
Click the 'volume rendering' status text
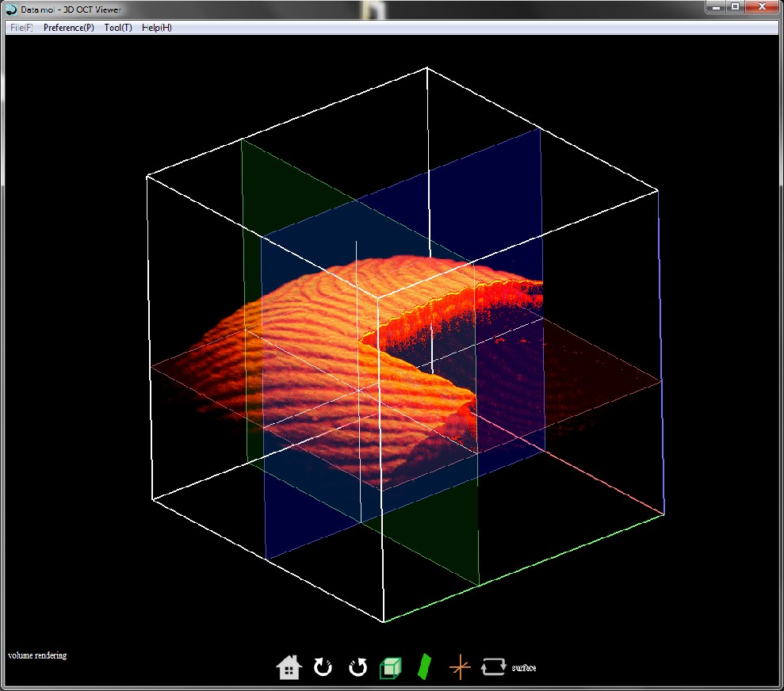[x=37, y=655]
